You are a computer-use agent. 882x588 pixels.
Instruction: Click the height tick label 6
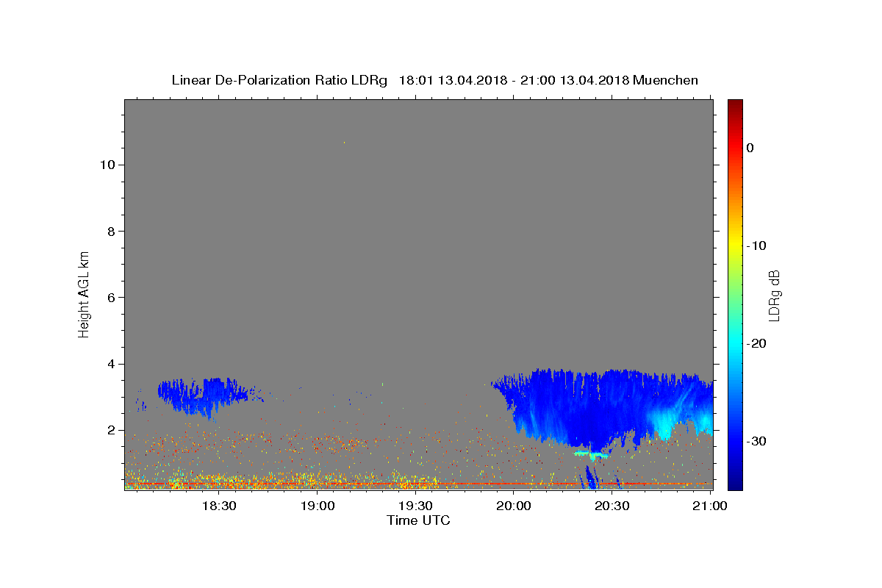click(x=110, y=297)
